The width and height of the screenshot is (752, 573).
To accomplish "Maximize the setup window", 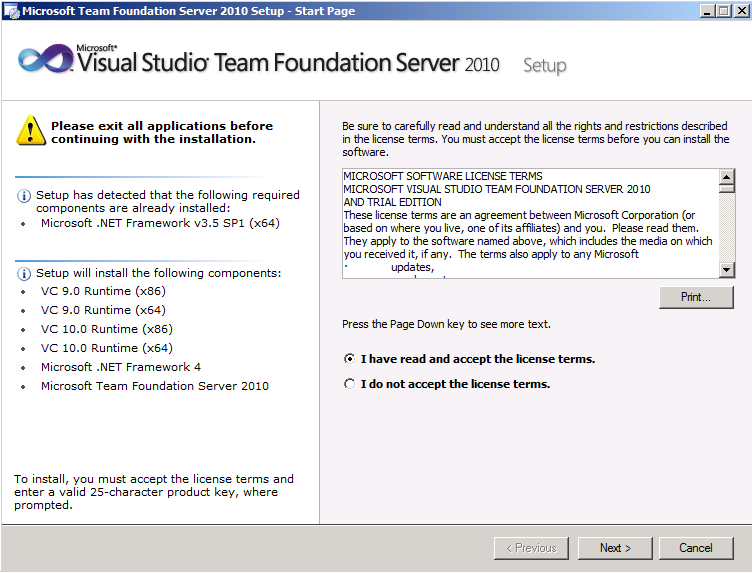I will [724, 11].
